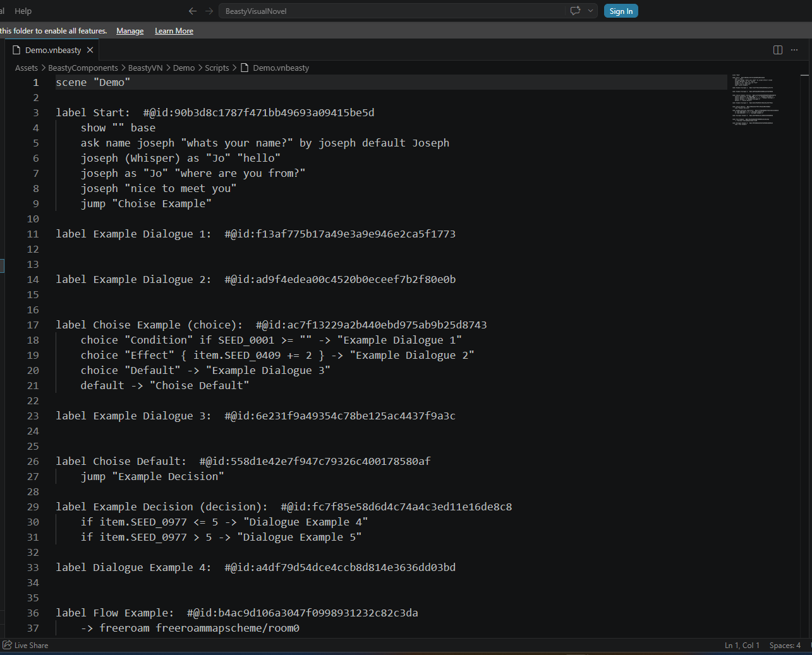
Task: Click 'joseph (Whisper) as "Jo"' line
Action: point(181,158)
